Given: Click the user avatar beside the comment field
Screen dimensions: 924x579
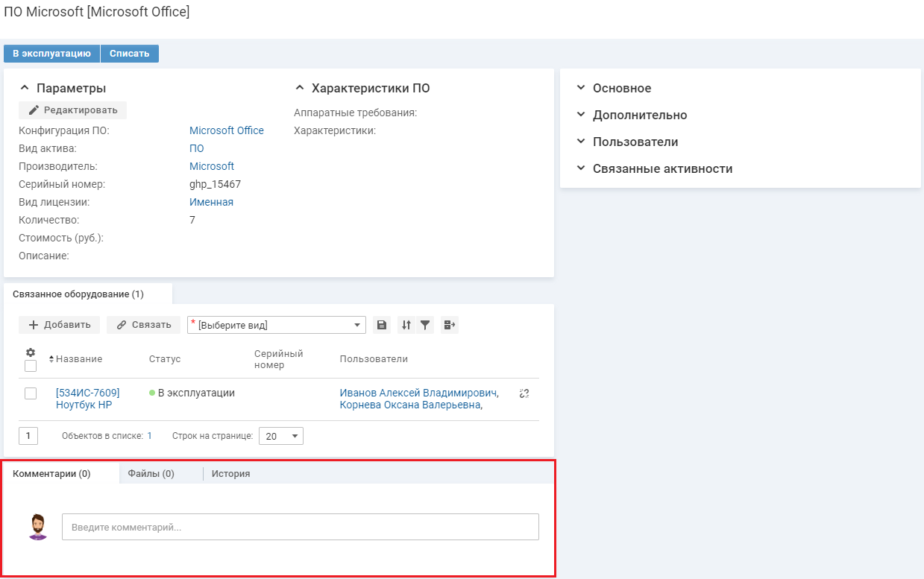Looking at the screenshot, I should [37, 527].
